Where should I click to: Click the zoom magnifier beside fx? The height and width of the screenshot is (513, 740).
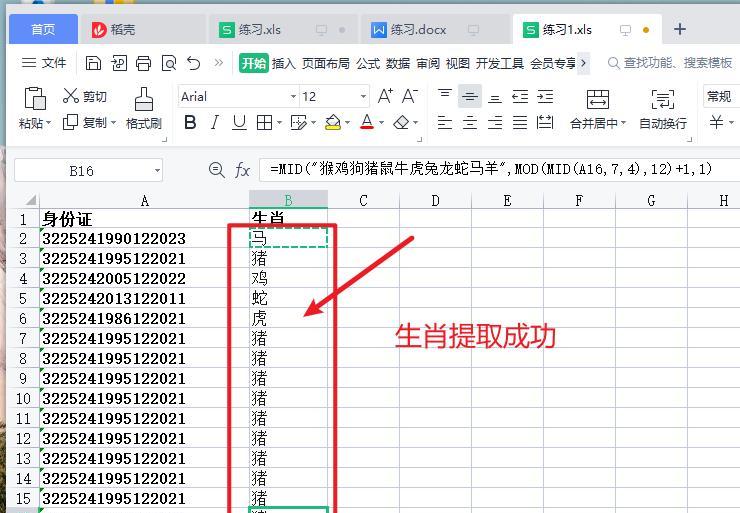click(217, 169)
